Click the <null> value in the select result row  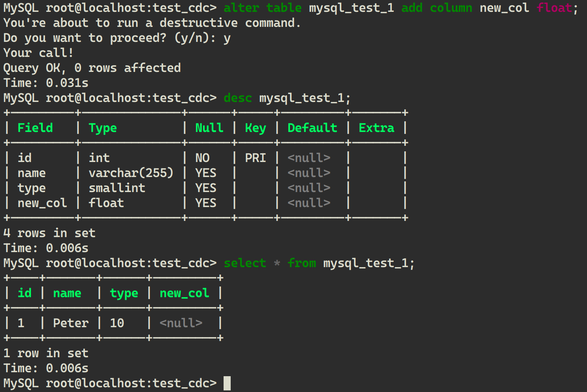point(181,323)
